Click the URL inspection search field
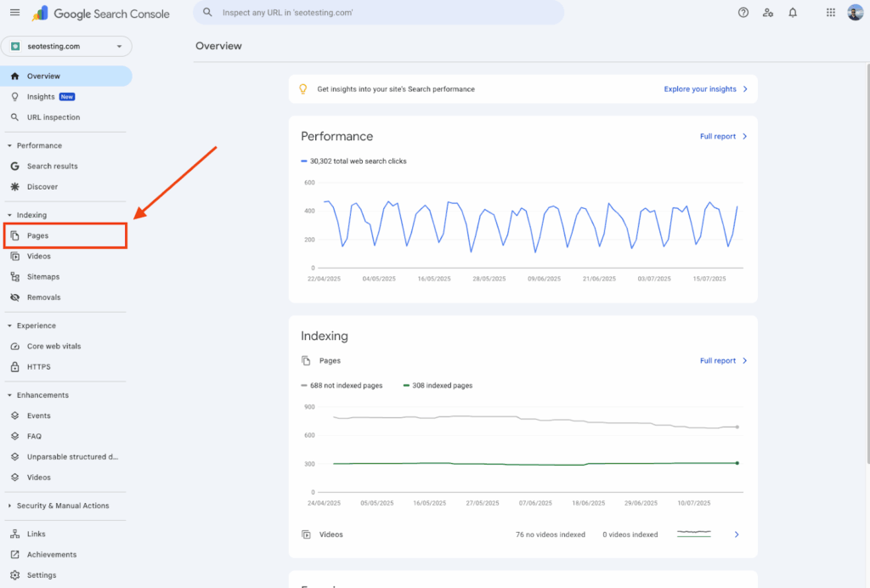Screen dimensions: 870x588 point(378,12)
